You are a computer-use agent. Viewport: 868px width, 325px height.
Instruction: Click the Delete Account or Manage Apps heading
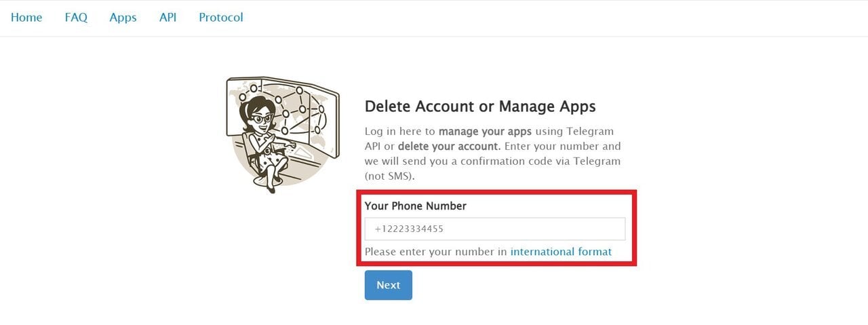(480, 106)
